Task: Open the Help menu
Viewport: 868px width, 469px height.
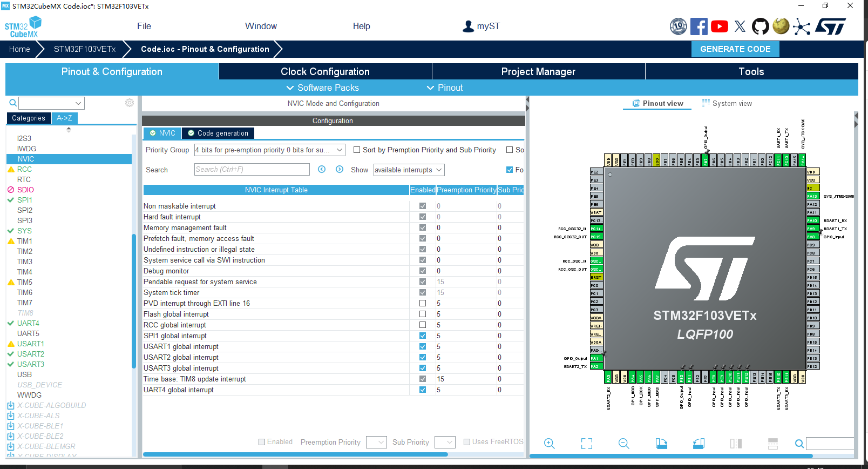Action: pyautogui.click(x=362, y=26)
